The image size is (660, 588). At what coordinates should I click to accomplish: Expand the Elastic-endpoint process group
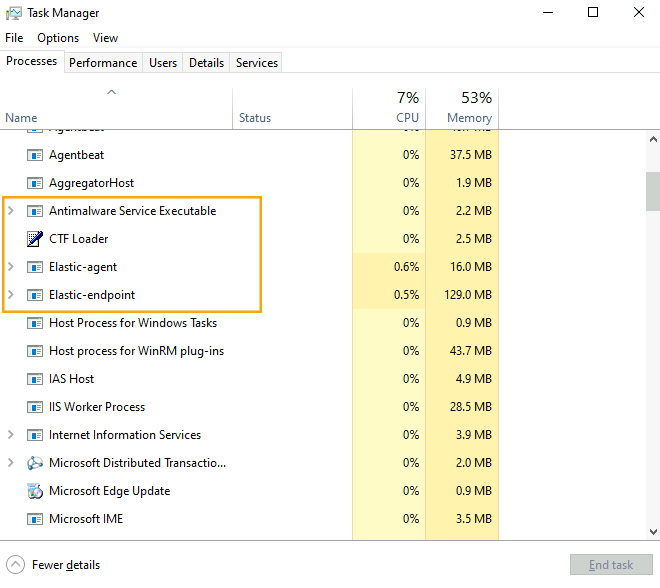point(11,295)
